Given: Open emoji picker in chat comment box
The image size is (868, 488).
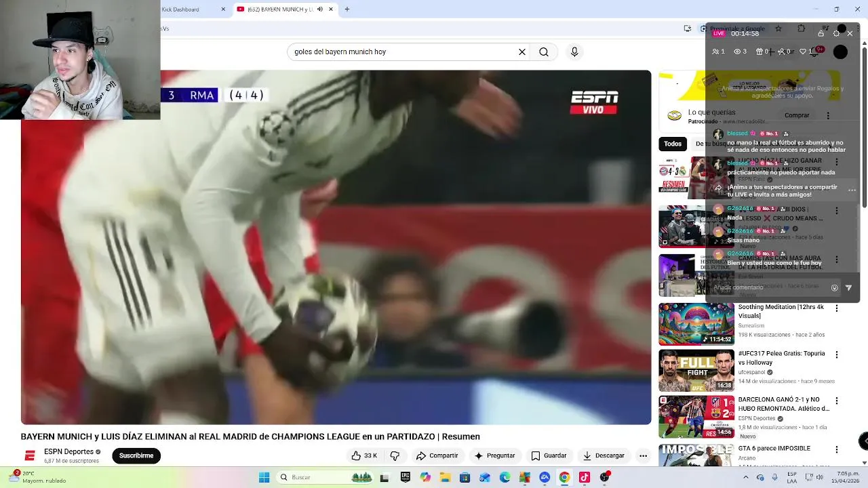Looking at the screenshot, I should (x=835, y=287).
